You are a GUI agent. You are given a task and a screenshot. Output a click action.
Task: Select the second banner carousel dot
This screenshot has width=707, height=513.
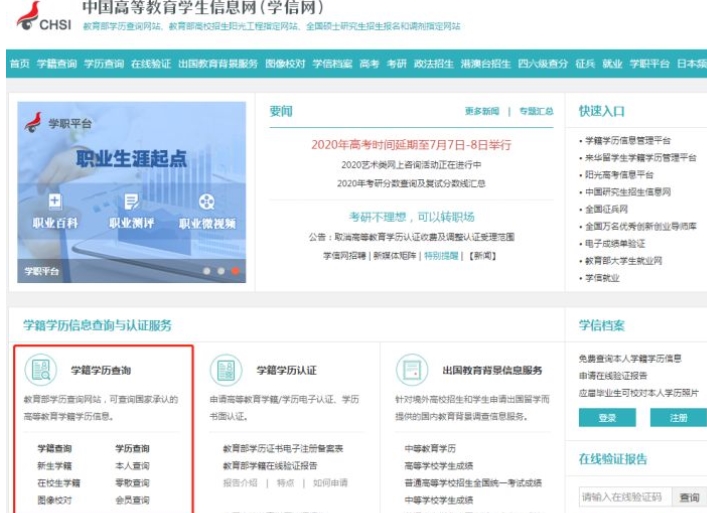click(x=221, y=271)
